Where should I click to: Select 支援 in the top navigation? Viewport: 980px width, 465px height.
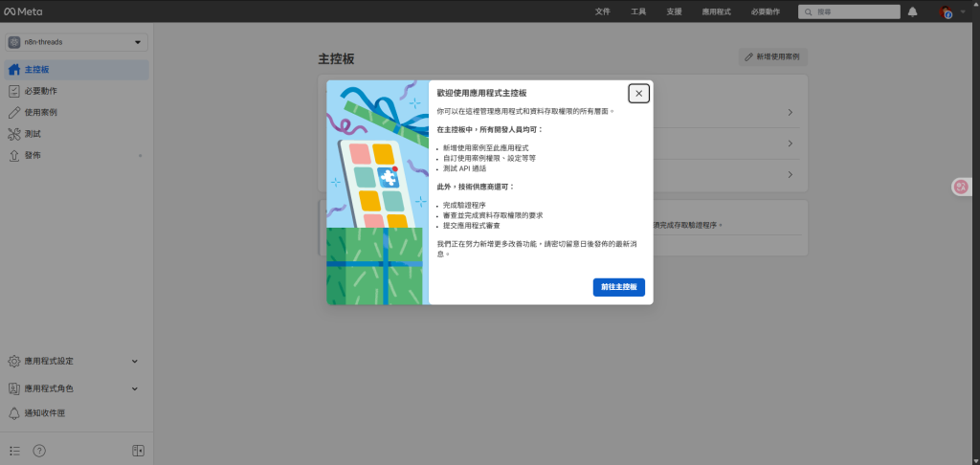point(674,11)
